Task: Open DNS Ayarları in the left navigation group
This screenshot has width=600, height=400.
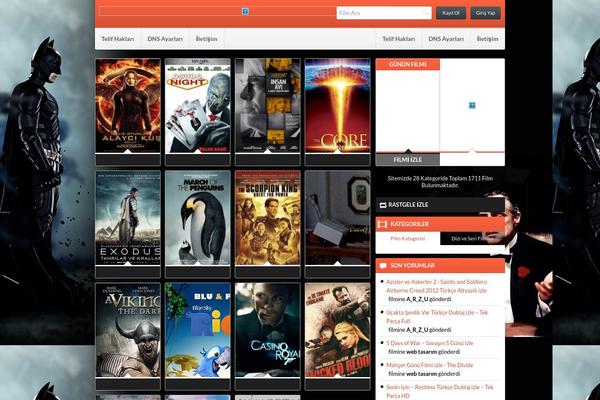Action: pos(165,39)
